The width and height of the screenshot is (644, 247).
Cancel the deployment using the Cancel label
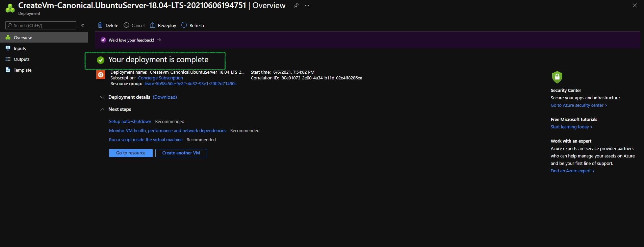[x=138, y=25]
